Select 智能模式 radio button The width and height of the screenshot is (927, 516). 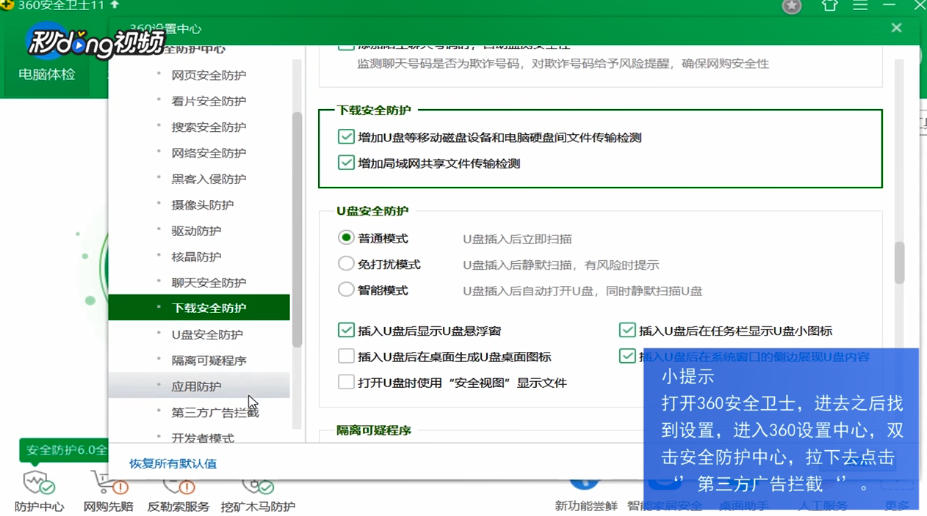(346, 290)
